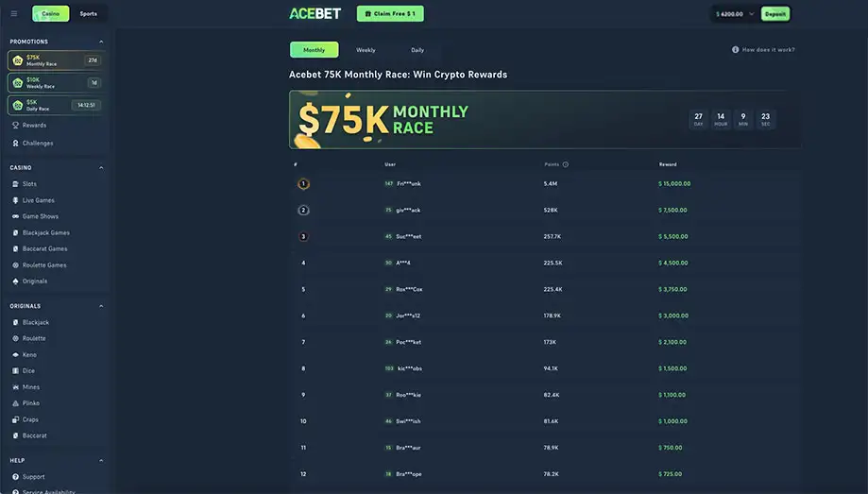The image size is (868, 494).
Task: Open the hamburger menu icon
Action: 14,14
